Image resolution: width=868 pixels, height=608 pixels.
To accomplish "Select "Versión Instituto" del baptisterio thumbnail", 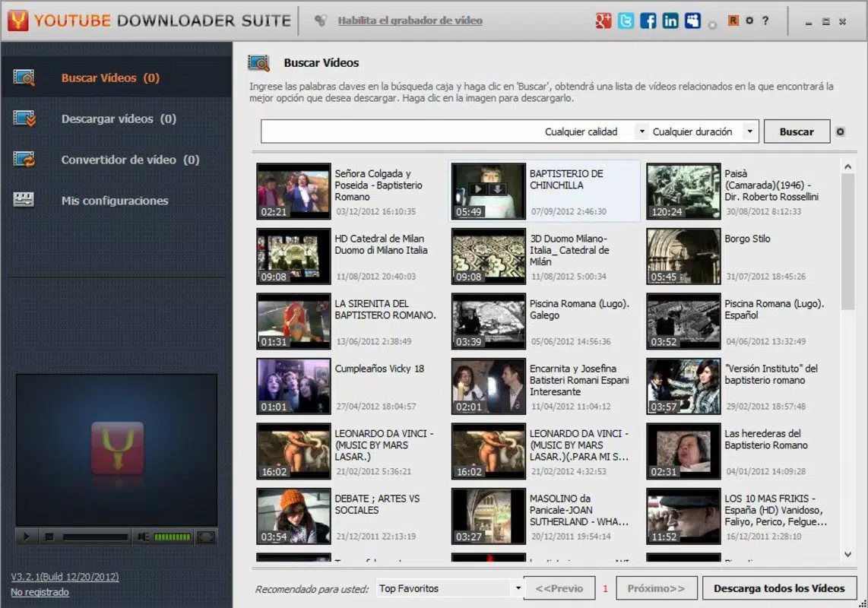I will 683,386.
